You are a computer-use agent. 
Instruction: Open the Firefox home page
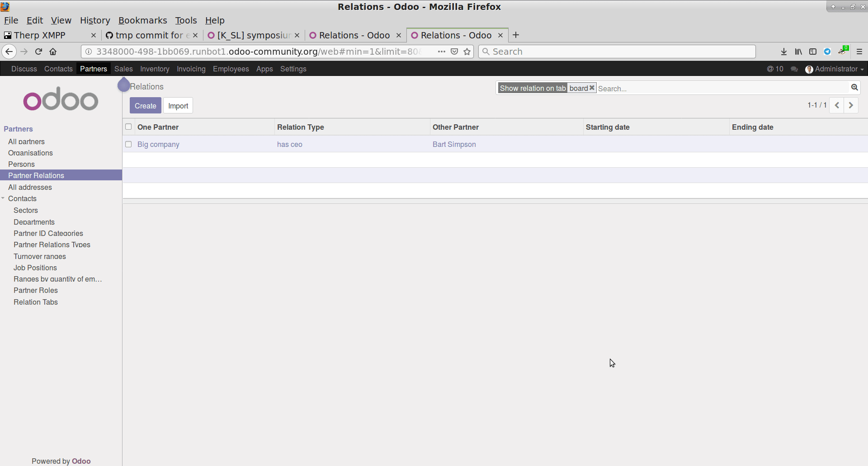tap(53, 52)
